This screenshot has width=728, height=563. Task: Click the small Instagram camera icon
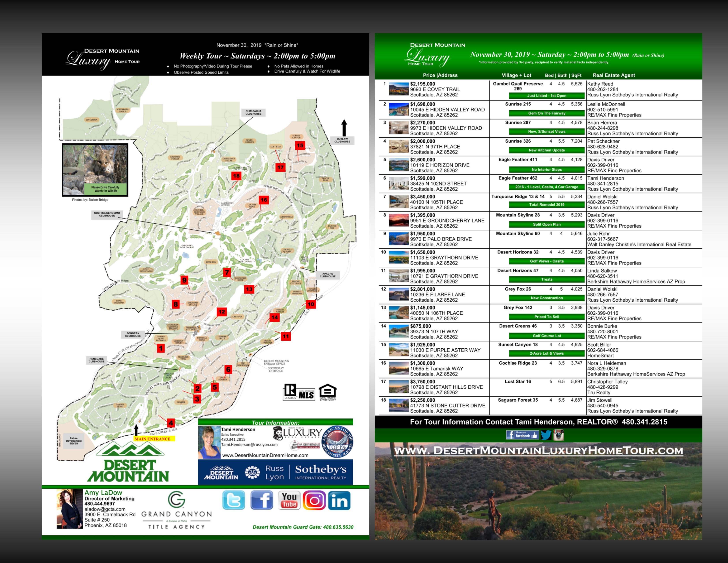(x=559, y=435)
